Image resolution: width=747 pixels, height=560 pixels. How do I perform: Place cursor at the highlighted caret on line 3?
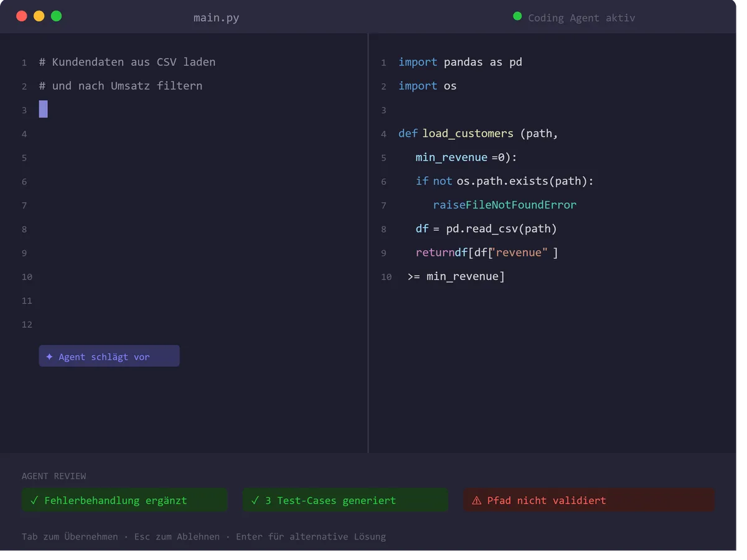(x=44, y=109)
